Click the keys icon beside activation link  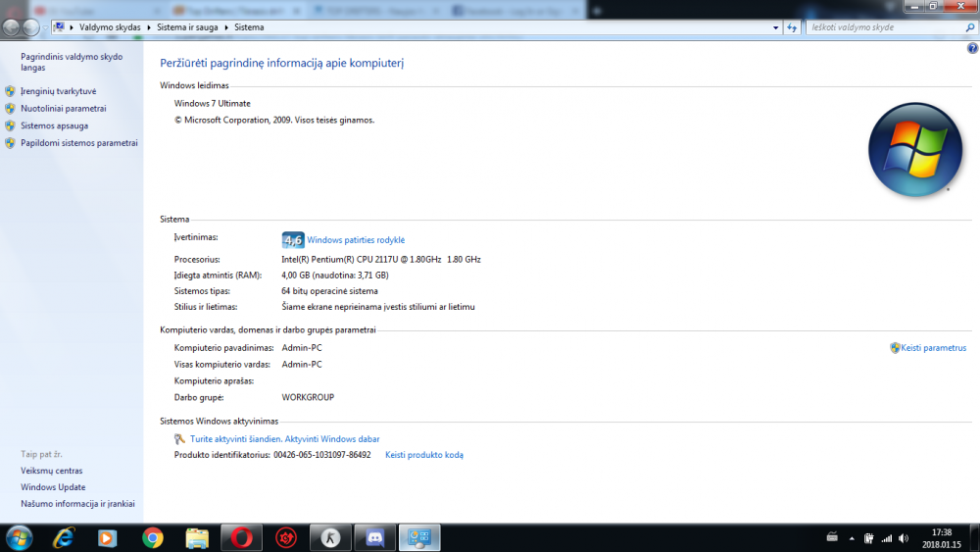click(180, 439)
